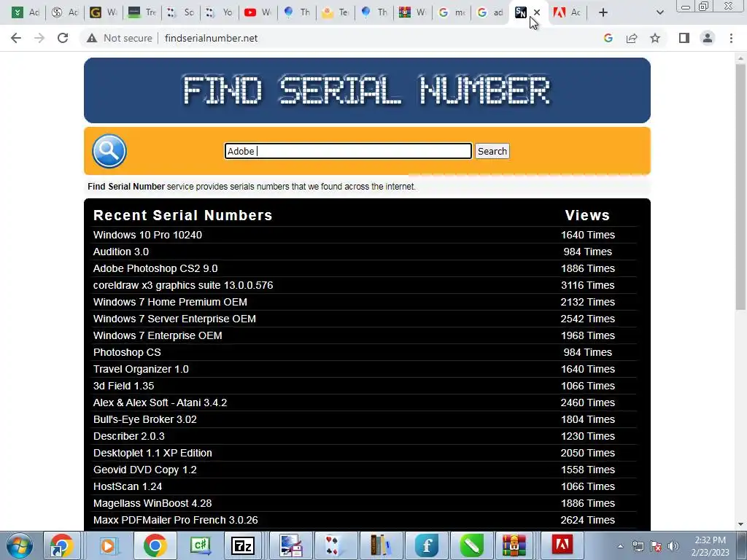Open the Windows Start menu
747x560 pixels.
click(19, 545)
